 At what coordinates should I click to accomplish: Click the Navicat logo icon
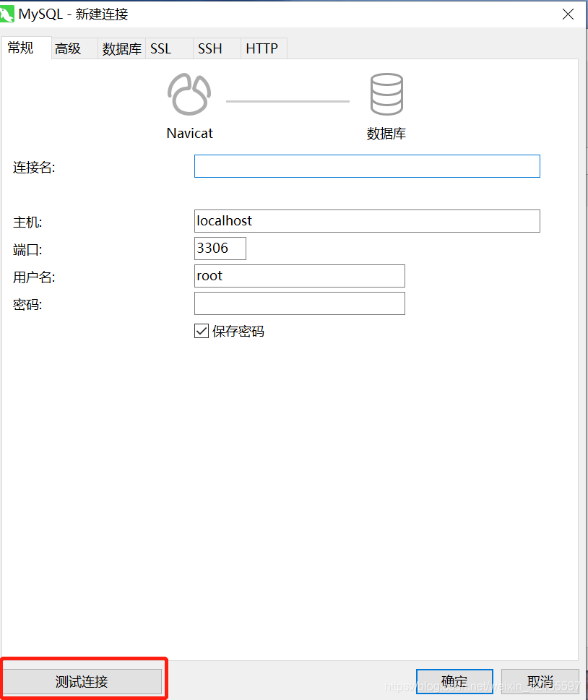pyautogui.click(x=189, y=94)
